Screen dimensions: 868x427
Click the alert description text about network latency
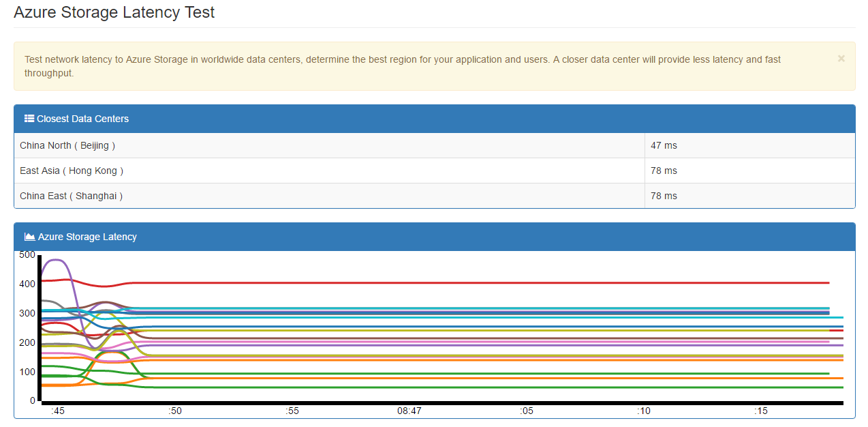tap(403, 66)
